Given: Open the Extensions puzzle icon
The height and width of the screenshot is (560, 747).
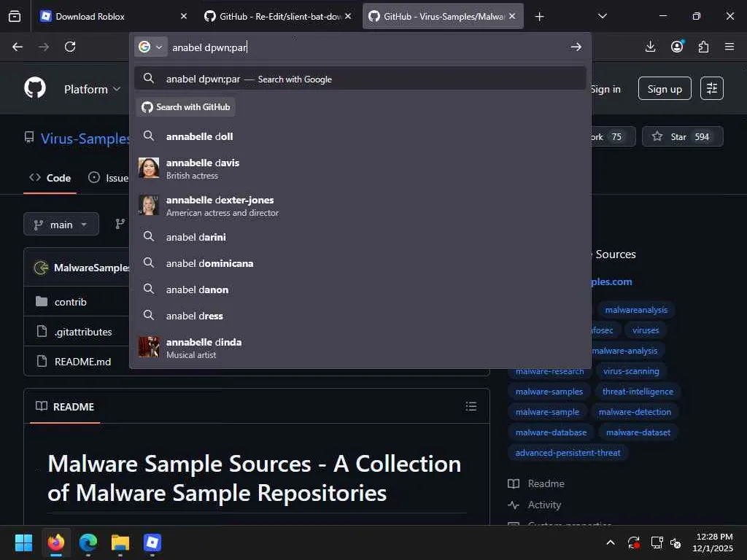Looking at the screenshot, I should pos(703,47).
